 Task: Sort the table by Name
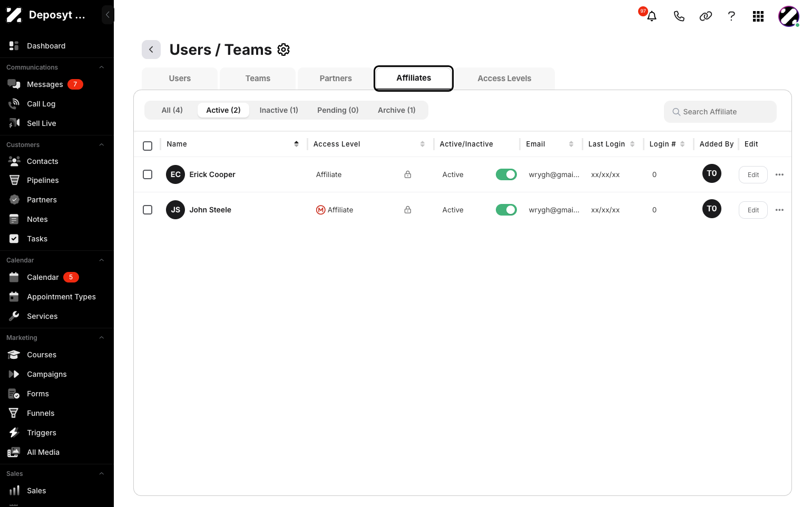[296, 144]
